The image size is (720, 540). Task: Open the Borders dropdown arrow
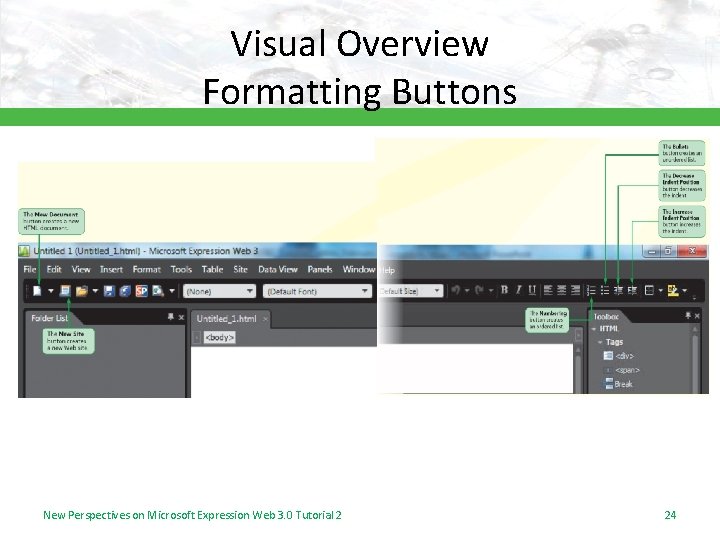[x=661, y=290]
